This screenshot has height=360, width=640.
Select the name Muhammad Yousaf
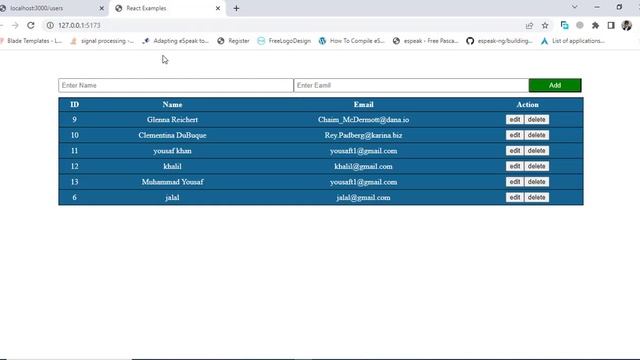click(x=172, y=182)
